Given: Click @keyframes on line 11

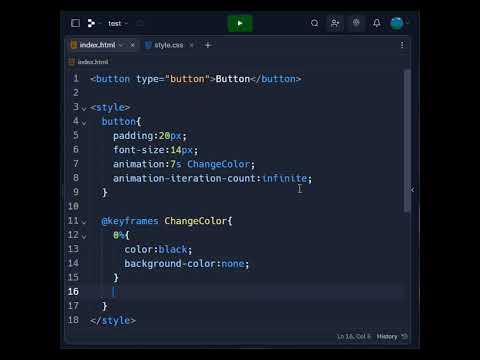Looking at the screenshot, I should click(130, 221).
